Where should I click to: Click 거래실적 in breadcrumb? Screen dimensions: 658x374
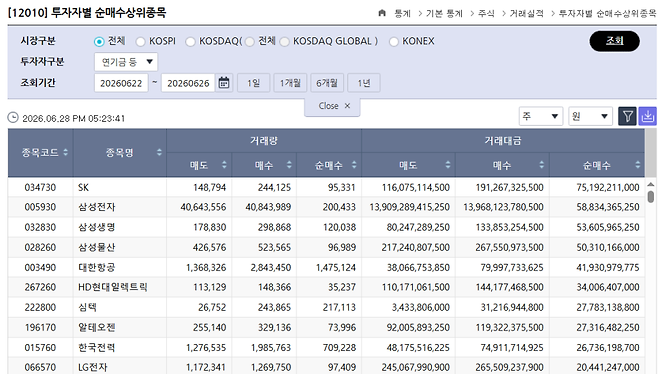tap(526, 13)
